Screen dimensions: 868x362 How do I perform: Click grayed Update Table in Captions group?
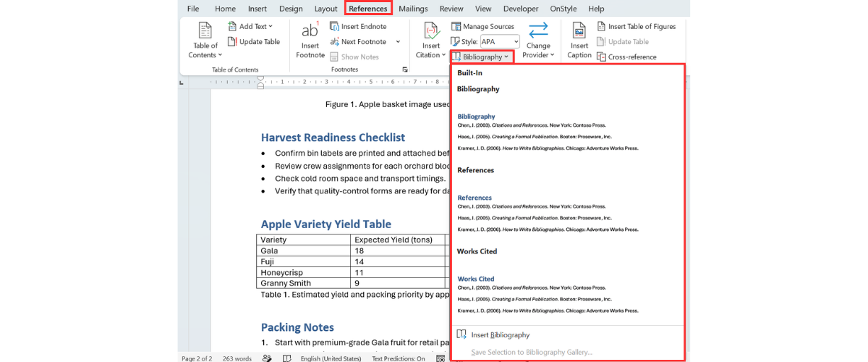coord(624,41)
